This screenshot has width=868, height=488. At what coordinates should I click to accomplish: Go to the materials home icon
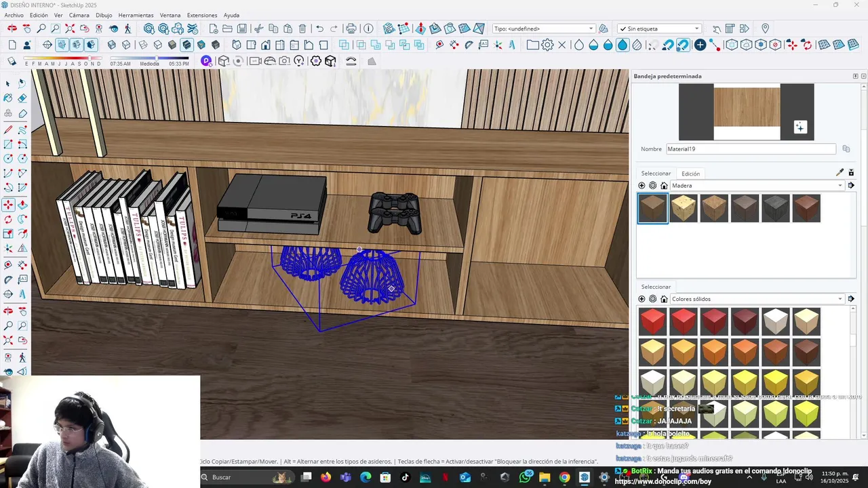664,186
